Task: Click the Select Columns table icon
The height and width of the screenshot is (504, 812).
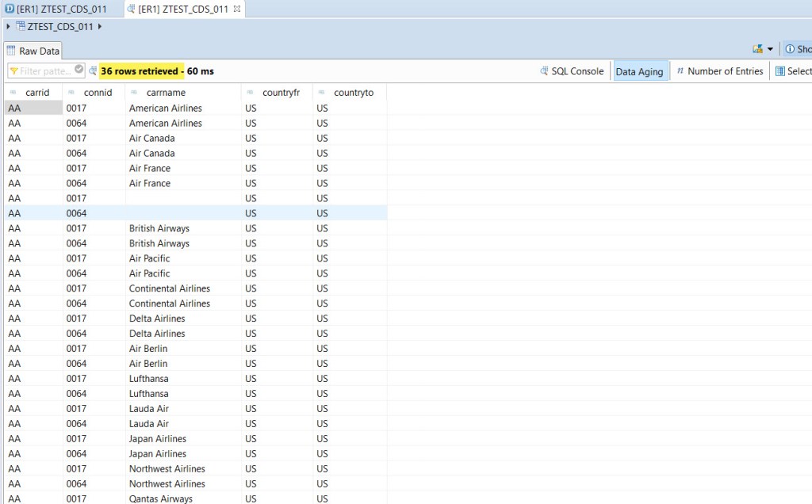Action: [x=782, y=71]
